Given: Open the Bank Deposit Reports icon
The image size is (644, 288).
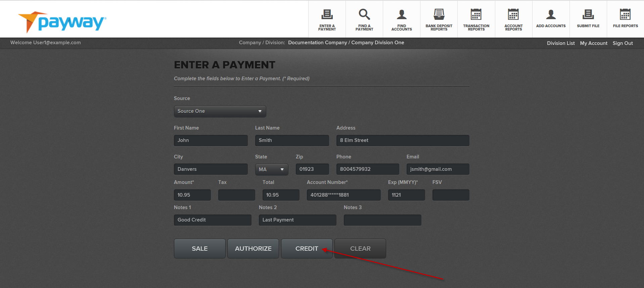Looking at the screenshot, I should [439, 15].
